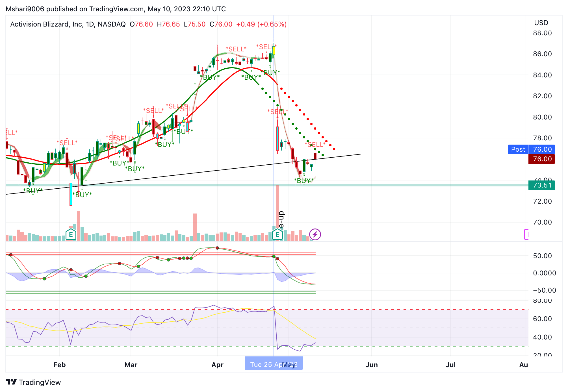Click the Activision Blizzard symbol title

click(x=68, y=24)
